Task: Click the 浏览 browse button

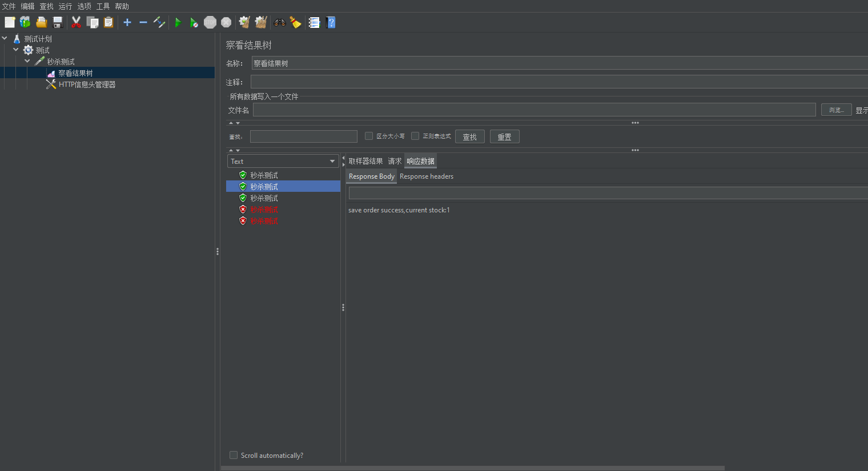Action: pyautogui.click(x=837, y=110)
